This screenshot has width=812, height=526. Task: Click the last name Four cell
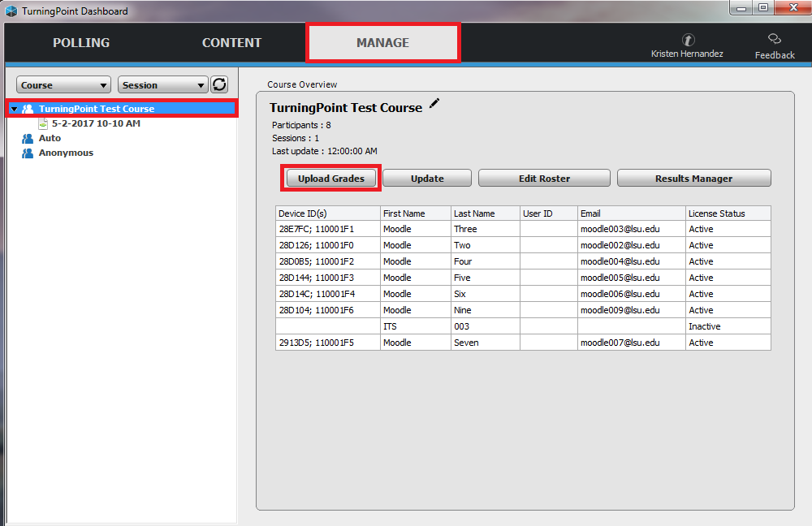[x=486, y=261]
